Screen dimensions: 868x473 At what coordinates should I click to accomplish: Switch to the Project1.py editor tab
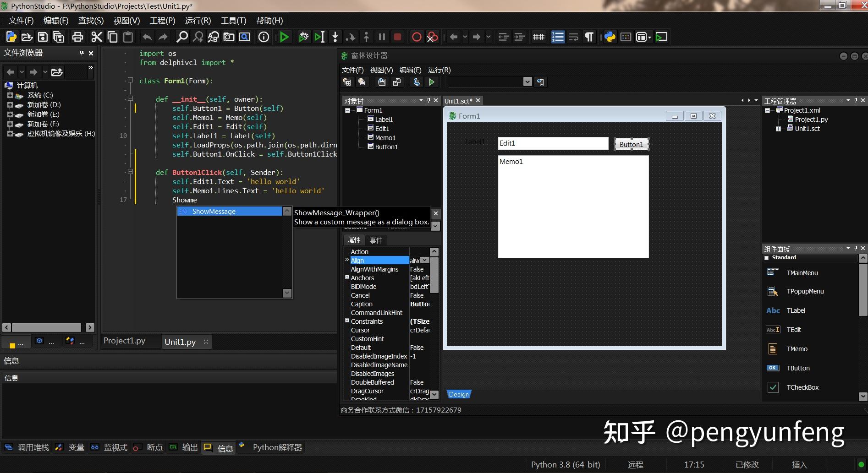[x=124, y=341]
